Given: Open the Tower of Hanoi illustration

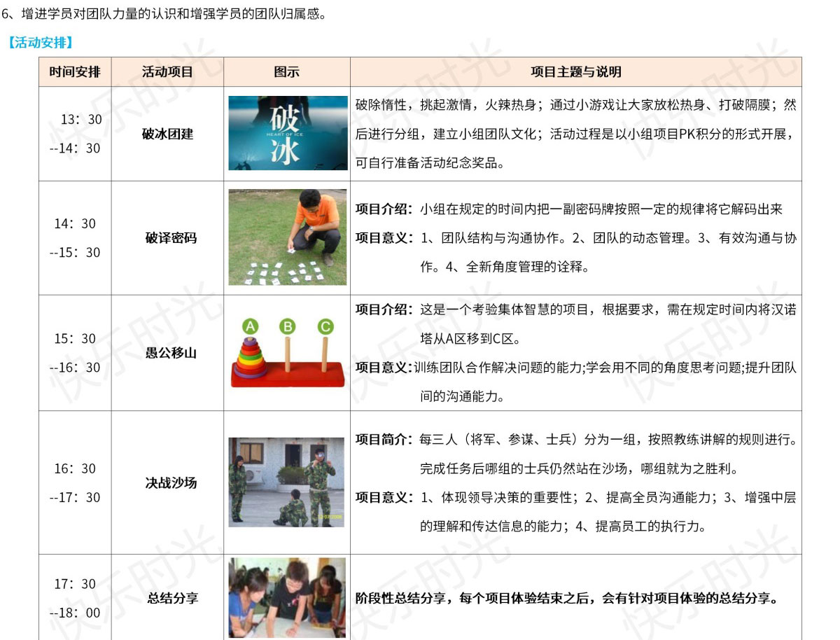Looking at the screenshot, I should tap(288, 352).
